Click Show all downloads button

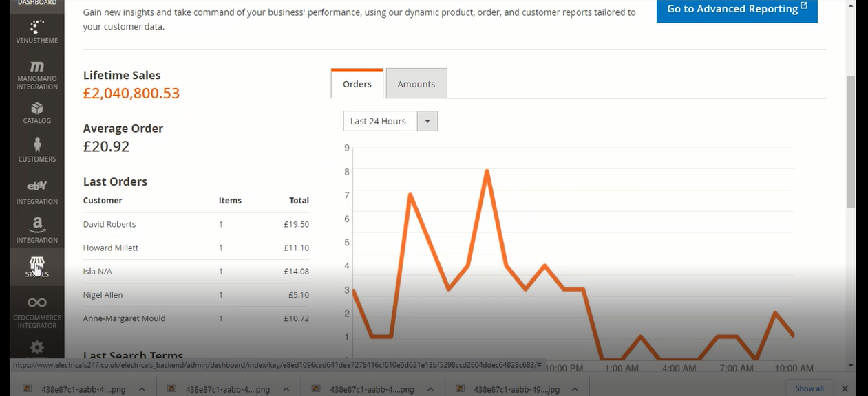coord(809,388)
